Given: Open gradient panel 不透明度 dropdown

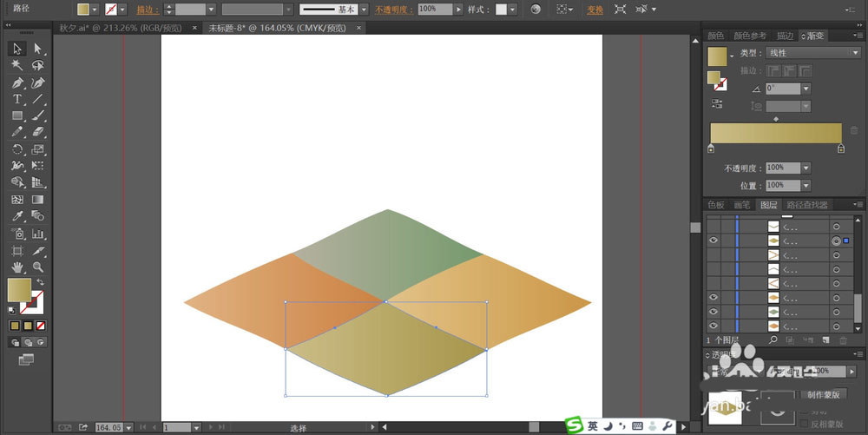Looking at the screenshot, I should [x=806, y=168].
